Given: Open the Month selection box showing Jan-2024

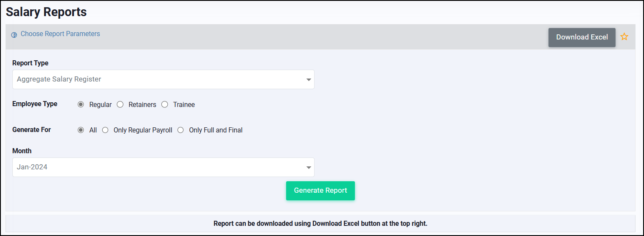Looking at the screenshot, I should (x=163, y=167).
